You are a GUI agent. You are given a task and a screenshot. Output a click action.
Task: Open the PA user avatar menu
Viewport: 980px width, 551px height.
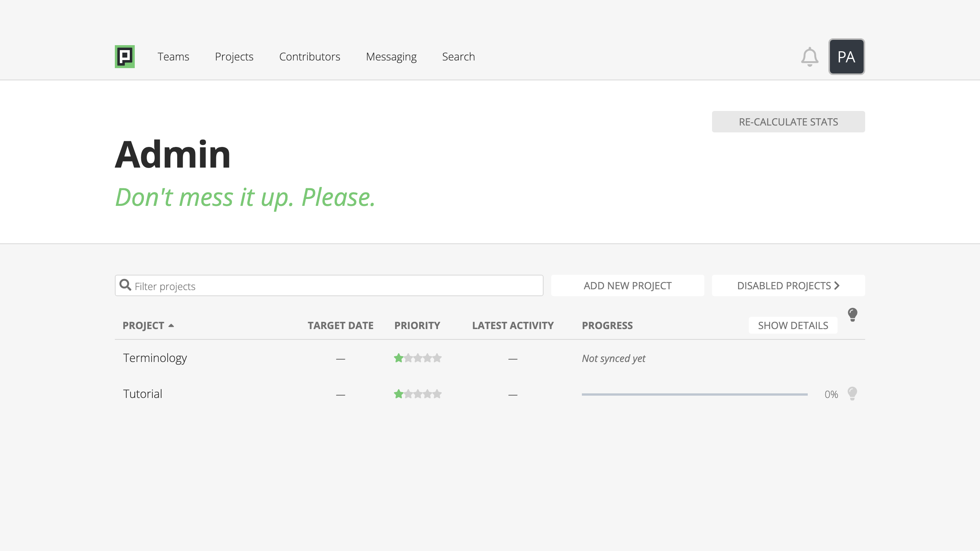click(x=846, y=57)
